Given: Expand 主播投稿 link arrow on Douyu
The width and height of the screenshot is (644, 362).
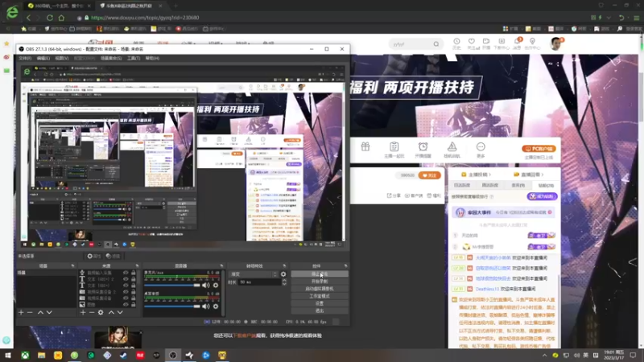Looking at the screenshot, I should (490, 175).
